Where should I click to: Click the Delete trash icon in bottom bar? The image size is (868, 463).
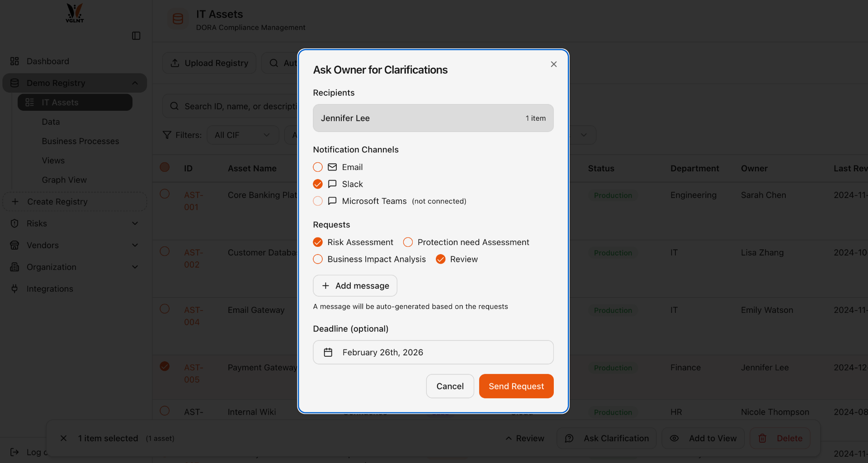coord(762,438)
